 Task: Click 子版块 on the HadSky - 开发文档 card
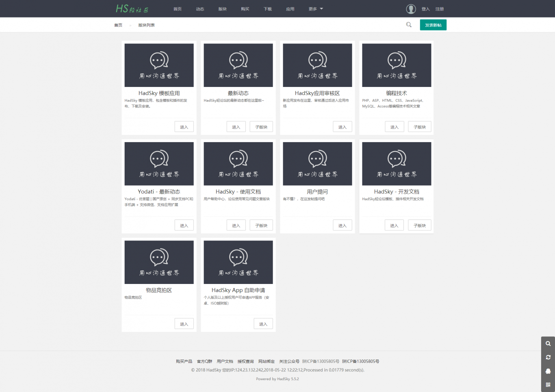click(420, 225)
